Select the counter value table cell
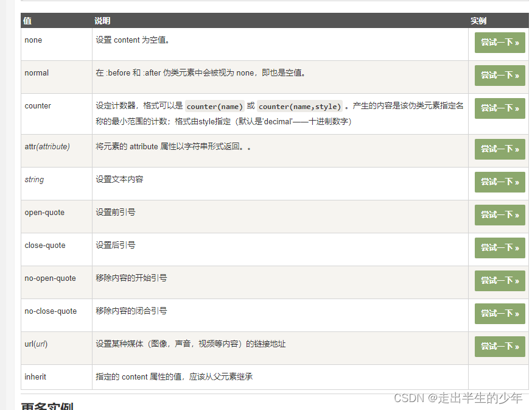 [x=38, y=105]
